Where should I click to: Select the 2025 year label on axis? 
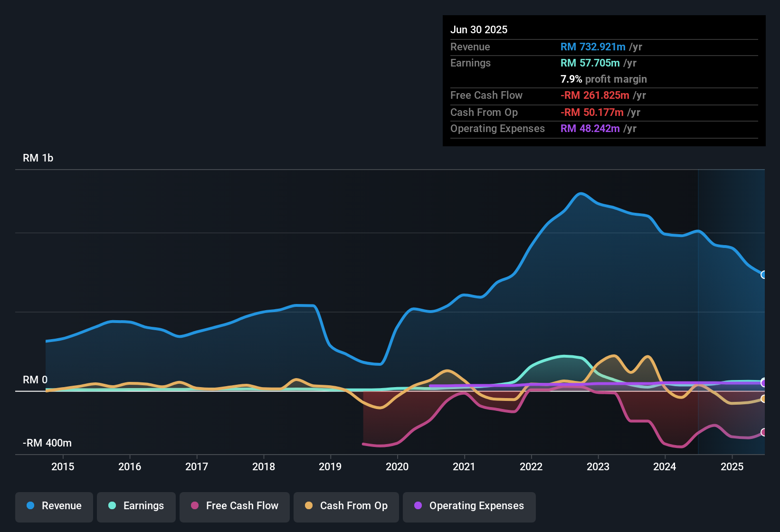click(x=732, y=466)
